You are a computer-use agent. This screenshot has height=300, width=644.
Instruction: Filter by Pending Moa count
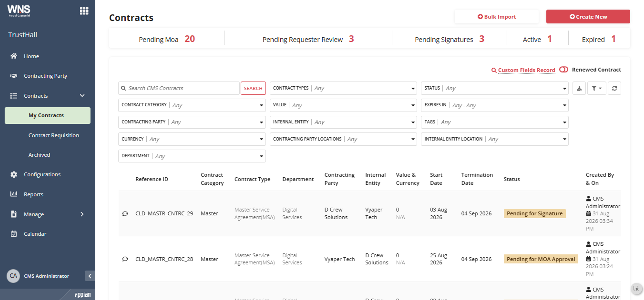click(167, 39)
